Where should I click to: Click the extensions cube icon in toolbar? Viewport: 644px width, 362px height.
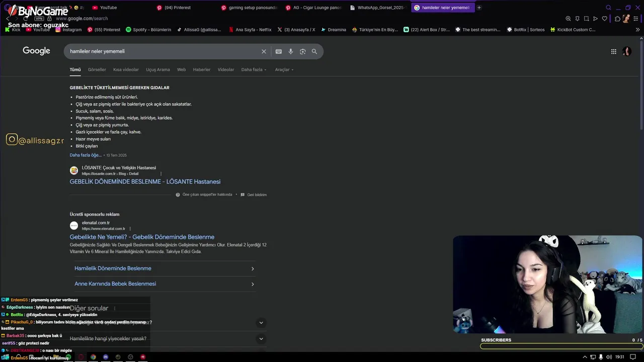point(617,19)
